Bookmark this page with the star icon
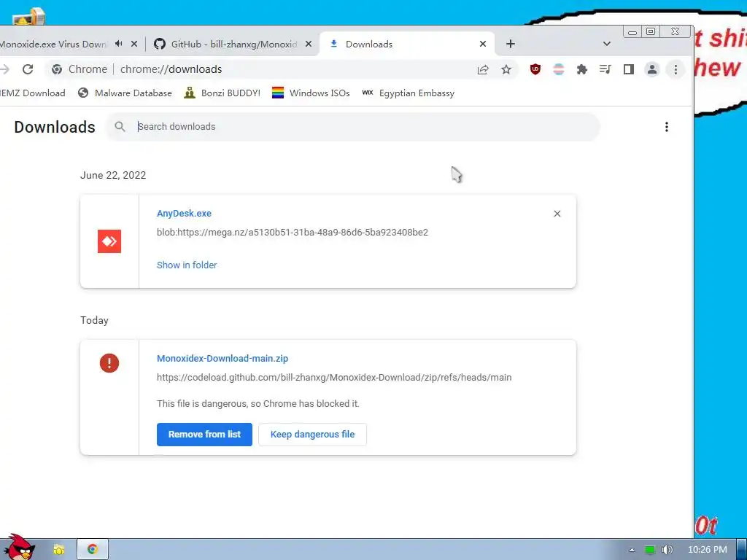 pyautogui.click(x=506, y=69)
